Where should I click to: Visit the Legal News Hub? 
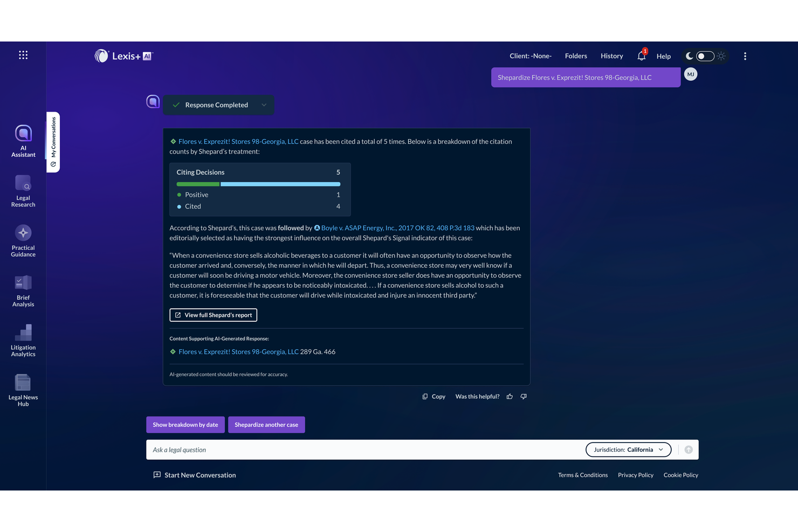23,389
